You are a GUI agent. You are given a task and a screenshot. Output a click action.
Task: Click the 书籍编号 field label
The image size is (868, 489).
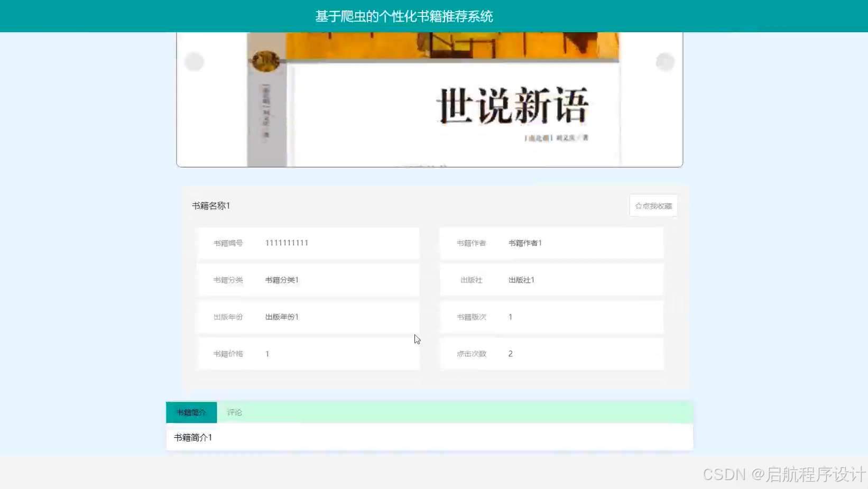coord(228,243)
